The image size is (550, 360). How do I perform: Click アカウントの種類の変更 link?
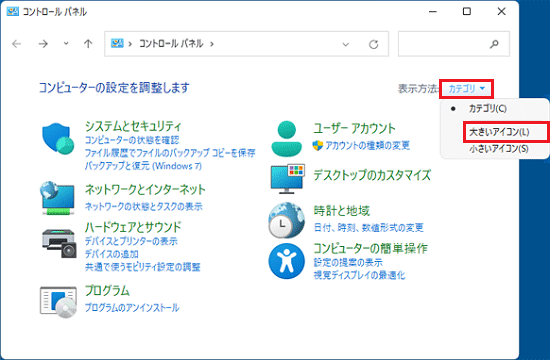(x=367, y=146)
